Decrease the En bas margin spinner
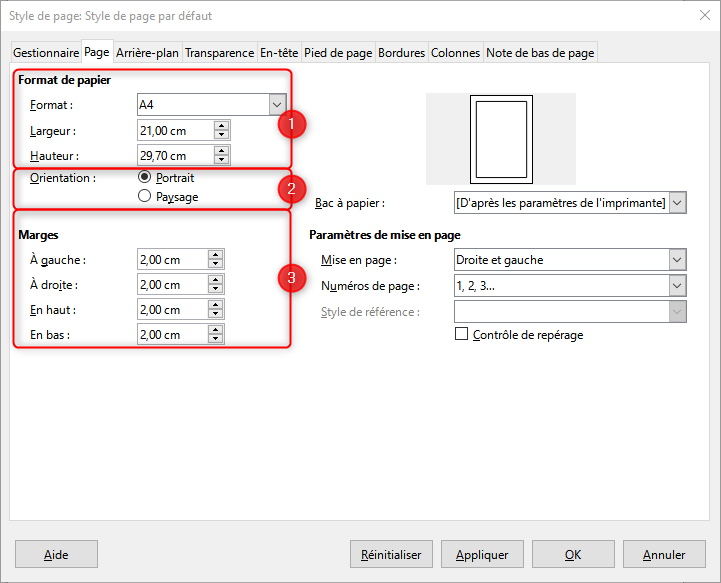Viewport: 721px width, 583px height. 216,340
